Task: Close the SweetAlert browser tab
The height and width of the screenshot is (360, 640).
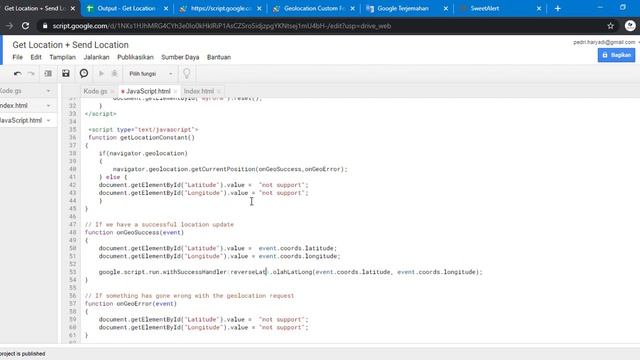Action: click(x=539, y=8)
